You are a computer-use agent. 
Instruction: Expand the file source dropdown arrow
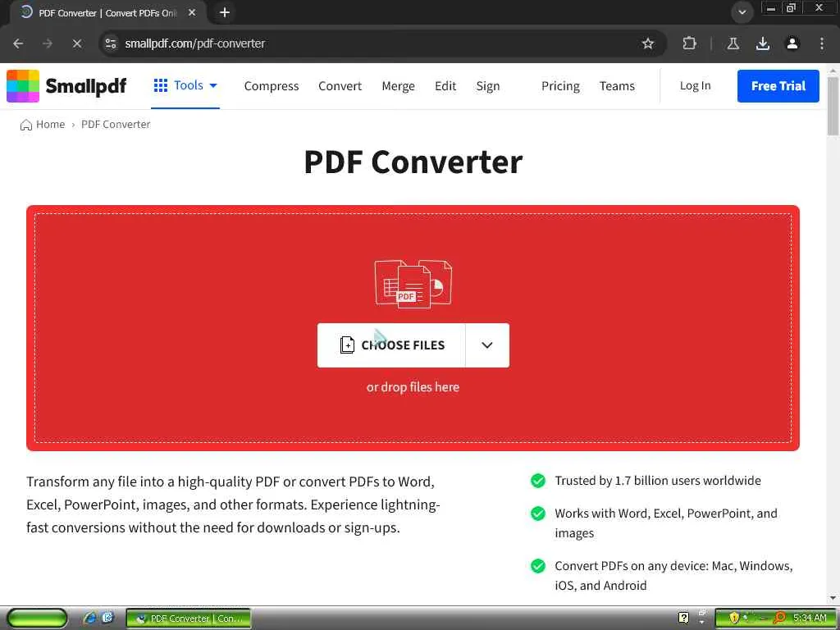(487, 345)
